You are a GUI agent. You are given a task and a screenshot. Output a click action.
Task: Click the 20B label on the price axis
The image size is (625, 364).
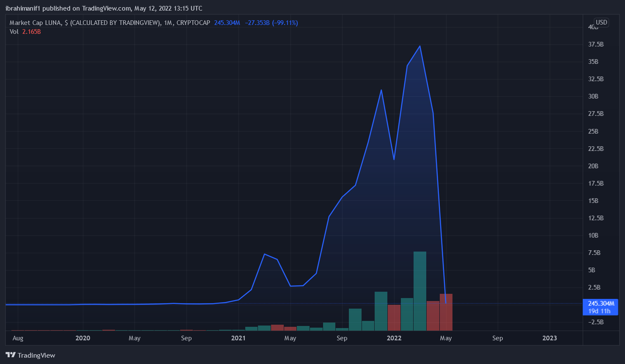593,166
